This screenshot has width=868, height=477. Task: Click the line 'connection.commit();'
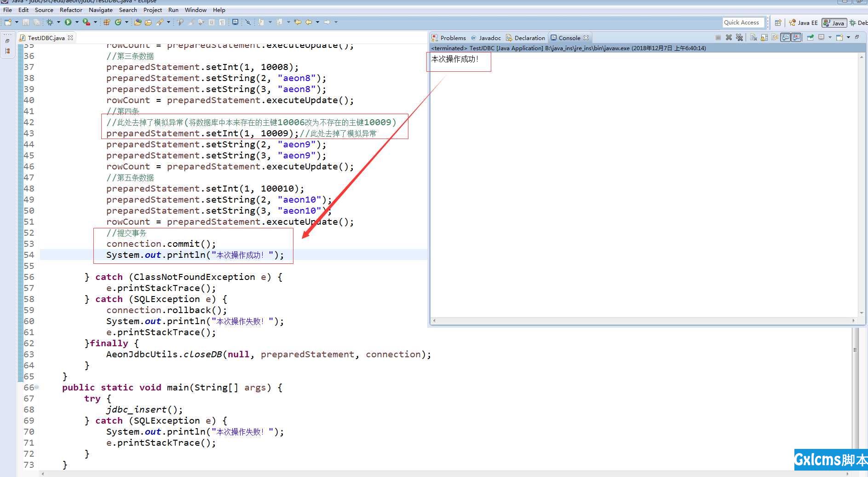click(161, 244)
